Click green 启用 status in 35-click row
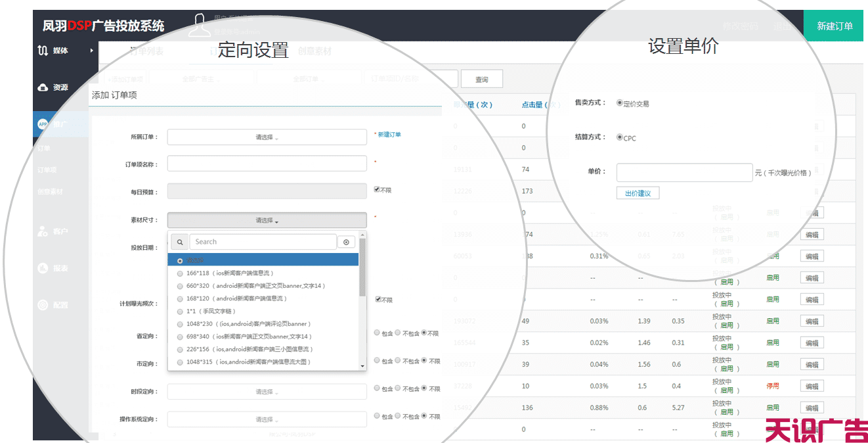868x443 pixels. click(773, 342)
